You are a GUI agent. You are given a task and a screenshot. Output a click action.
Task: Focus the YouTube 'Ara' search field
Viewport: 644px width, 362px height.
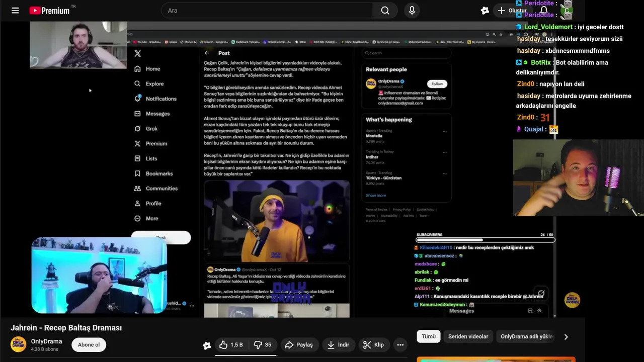click(x=267, y=11)
